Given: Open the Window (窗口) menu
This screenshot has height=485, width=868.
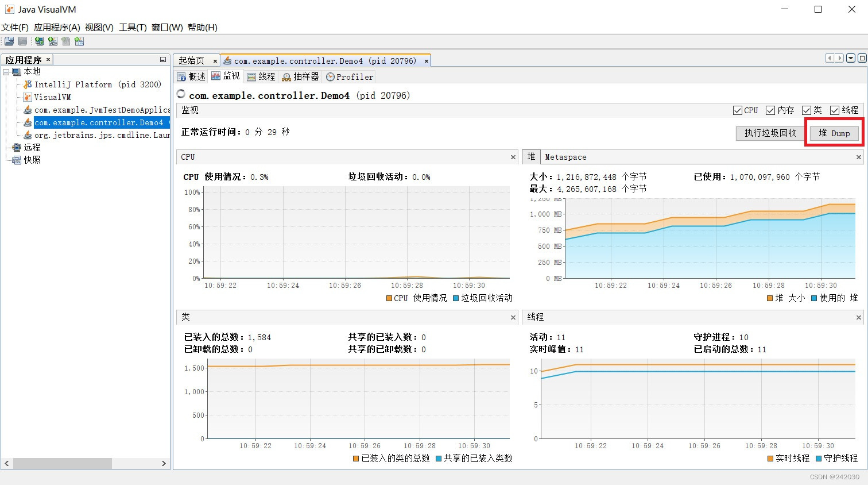Looking at the screenshot, I should point(167,28).
